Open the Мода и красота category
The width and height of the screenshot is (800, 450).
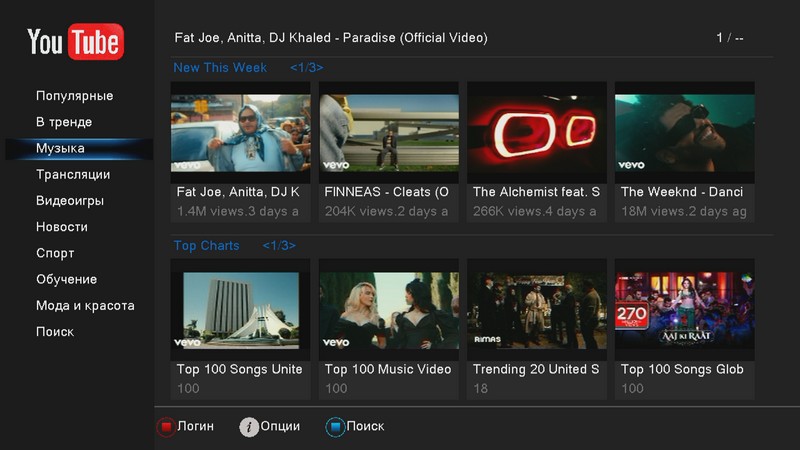(85, 306)
